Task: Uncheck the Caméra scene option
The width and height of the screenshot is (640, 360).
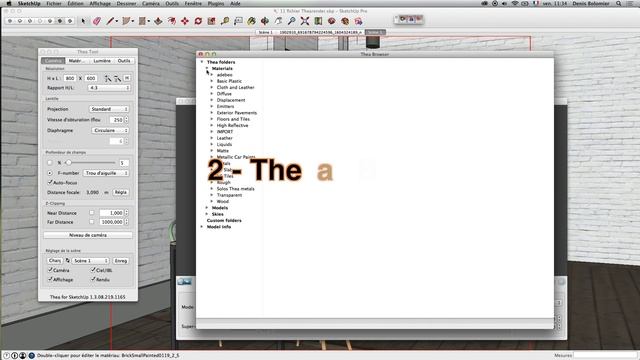Action: [x=50, y=270]
